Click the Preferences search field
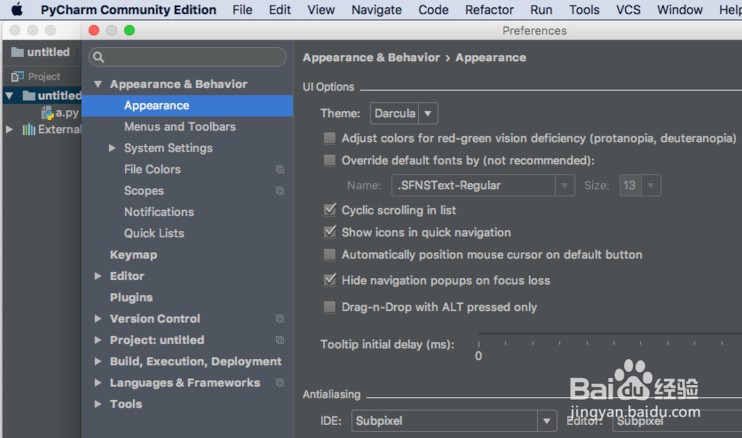The height and width of the screenshot is (438, 742). [190, 57]
